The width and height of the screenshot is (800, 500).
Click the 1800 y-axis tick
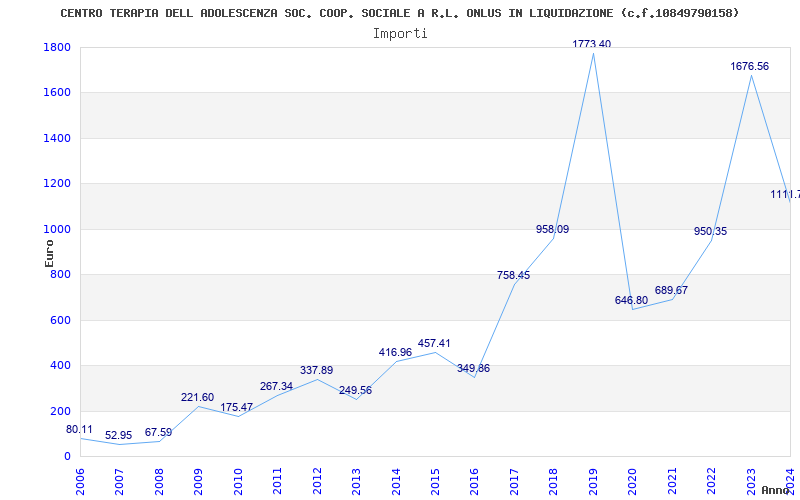pos(57,47)
